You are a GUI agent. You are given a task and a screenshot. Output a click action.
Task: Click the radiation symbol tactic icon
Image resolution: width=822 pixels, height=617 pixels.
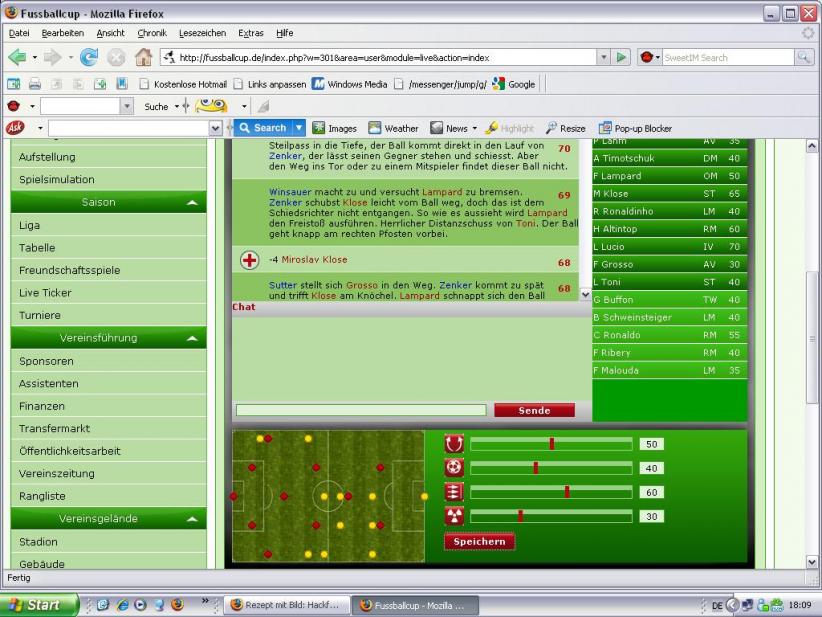454,515
